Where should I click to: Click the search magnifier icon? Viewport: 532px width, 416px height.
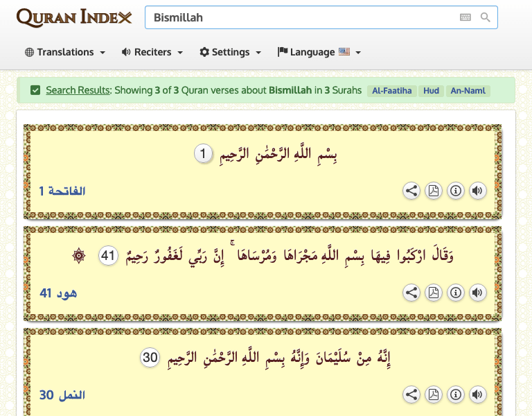click(x=485, y=17)
